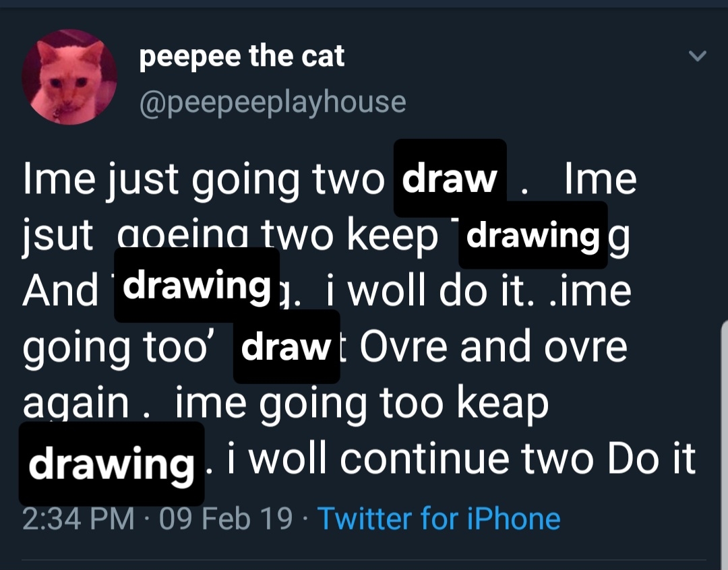The width and height of the screenshot is (728, 570).
Task: Click the "drawing" label following "keep"
Action: (533, 235)
